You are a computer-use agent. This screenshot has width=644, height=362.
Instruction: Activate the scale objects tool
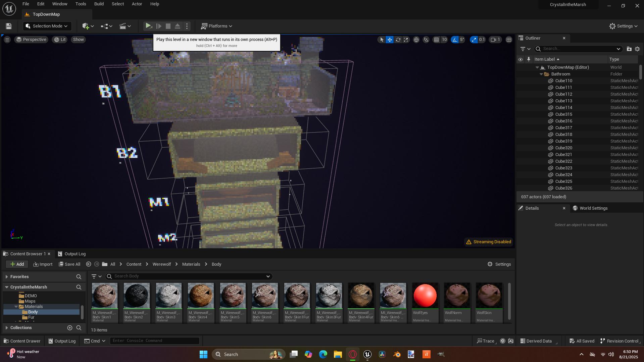point(406,40)
